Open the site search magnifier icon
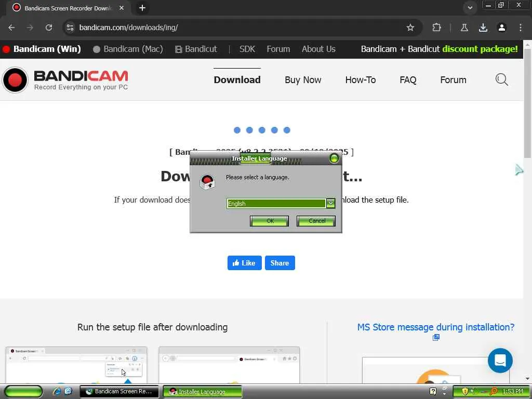This screenshot has width=532, height=399. [x=501, y=79]
